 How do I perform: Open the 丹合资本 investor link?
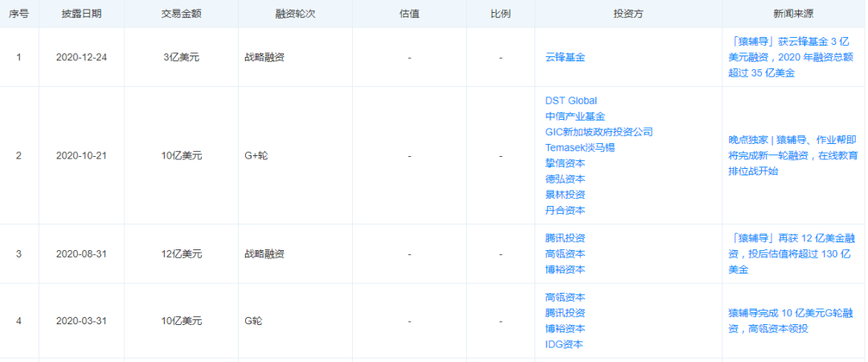(565, 210)
